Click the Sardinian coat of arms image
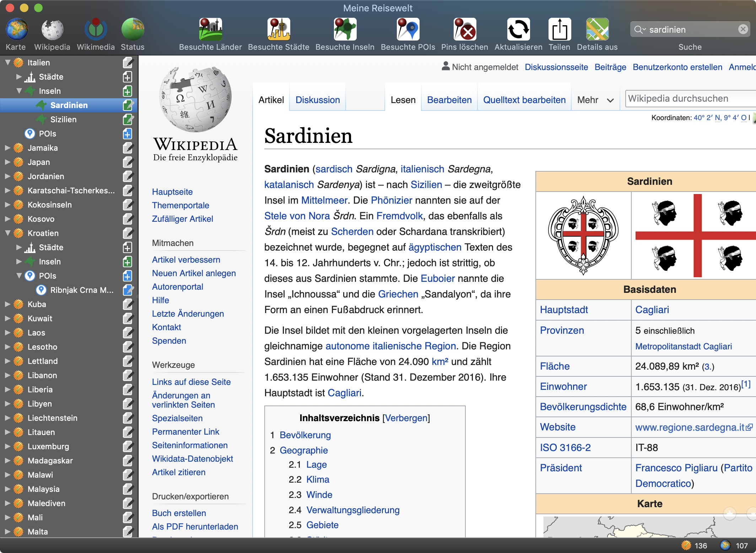This screenshot has width=756, height=553. [583, 235]
